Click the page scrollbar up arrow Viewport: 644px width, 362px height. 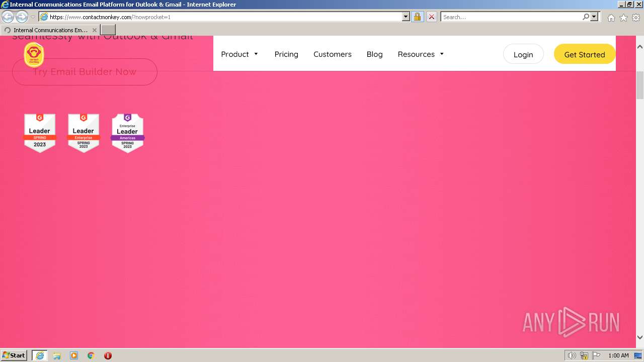[x=640, y=46]
